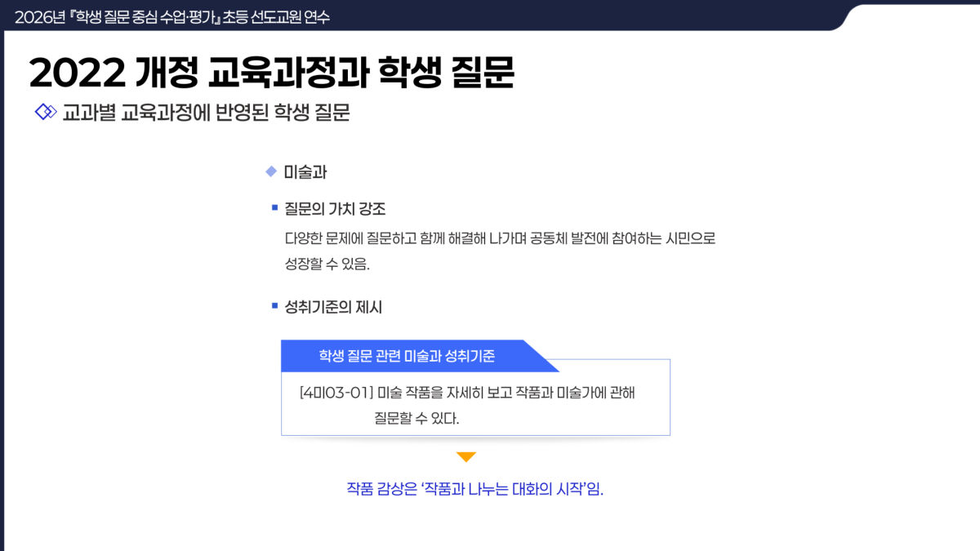Click the text '성장할 수 있음.'
This screenshot has height=551, width=980.
tap(327, 264)
